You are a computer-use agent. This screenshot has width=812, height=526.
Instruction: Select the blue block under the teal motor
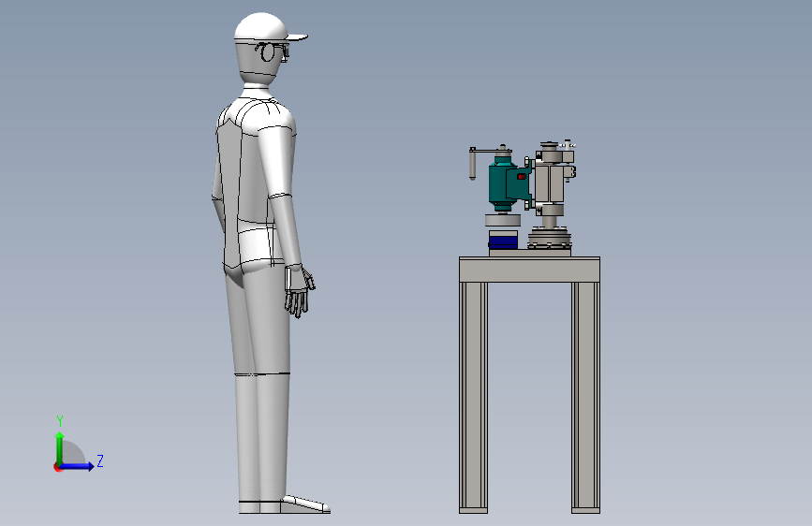(503, 241)
